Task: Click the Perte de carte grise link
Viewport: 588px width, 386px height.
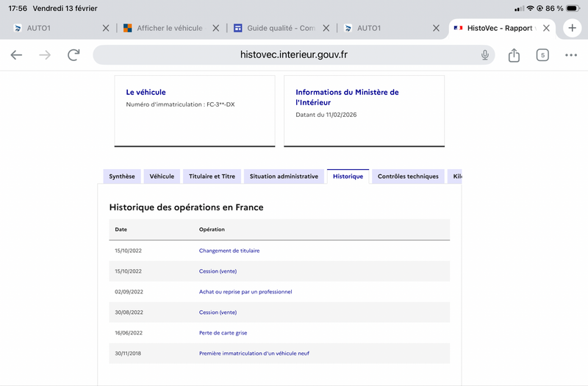Action: (x=223, y=333)
